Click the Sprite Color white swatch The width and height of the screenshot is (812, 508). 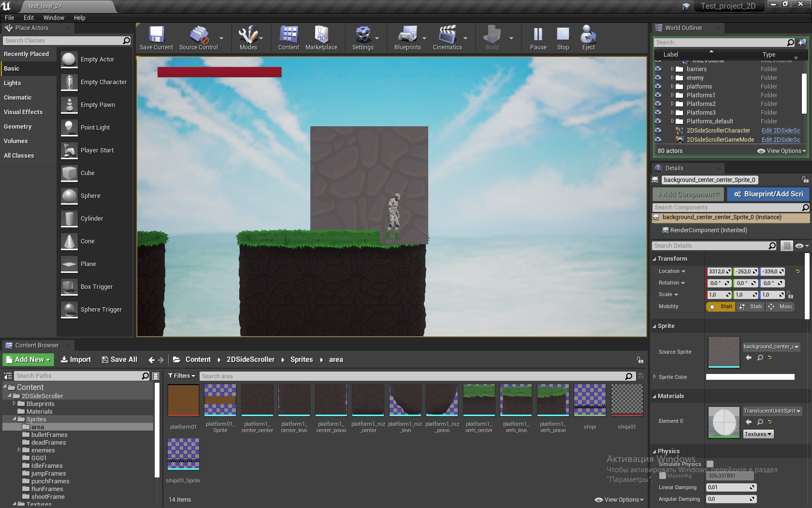750,377
